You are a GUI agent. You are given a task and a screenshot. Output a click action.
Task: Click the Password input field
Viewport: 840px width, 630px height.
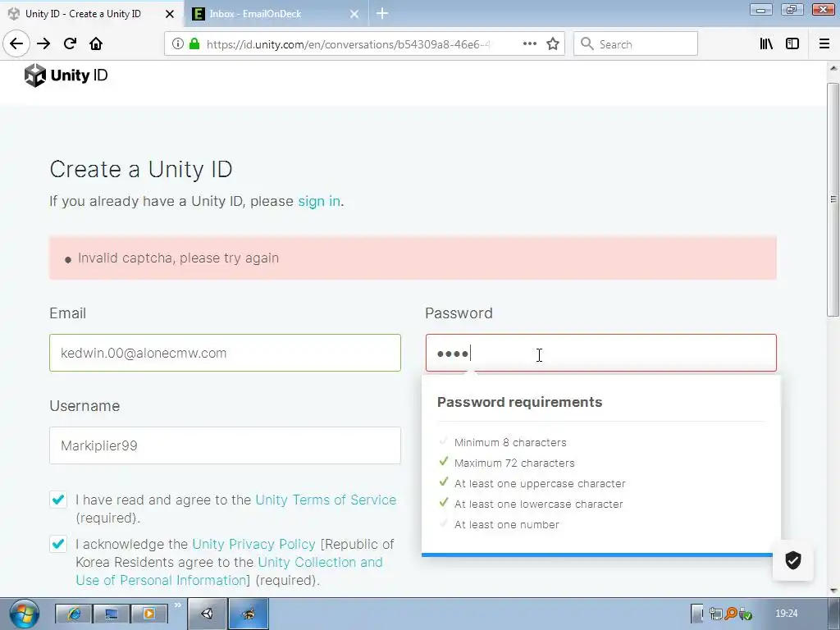(601, 353)
